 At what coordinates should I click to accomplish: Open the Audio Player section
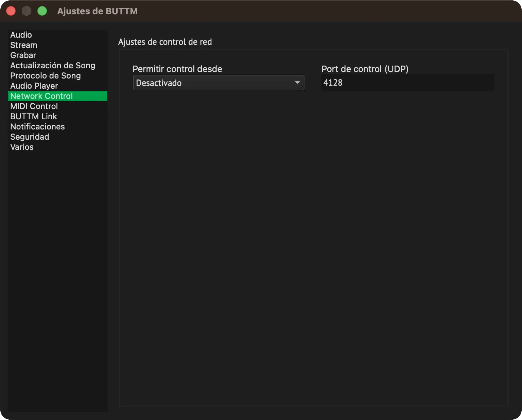pos(57,86)
